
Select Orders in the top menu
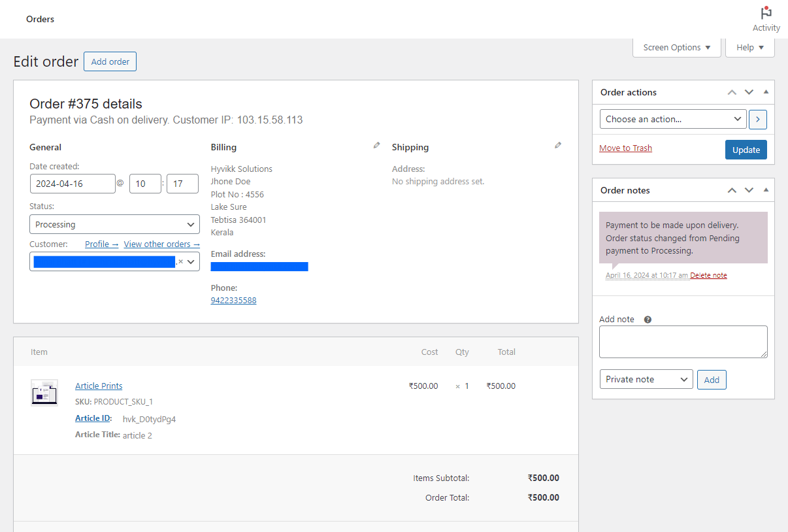(x=40, y=19)
